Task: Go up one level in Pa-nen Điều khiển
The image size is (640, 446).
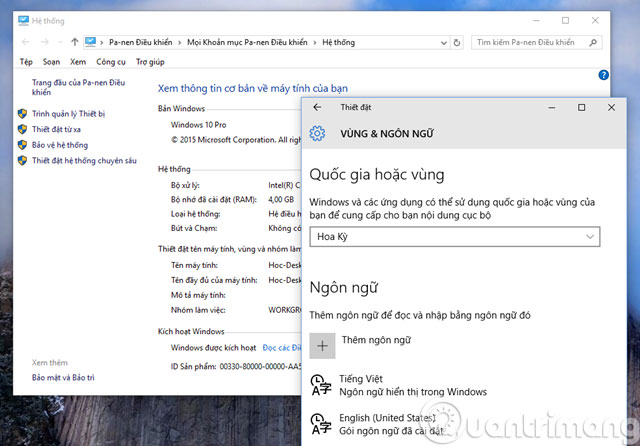Action: click(x=74, y=42)
